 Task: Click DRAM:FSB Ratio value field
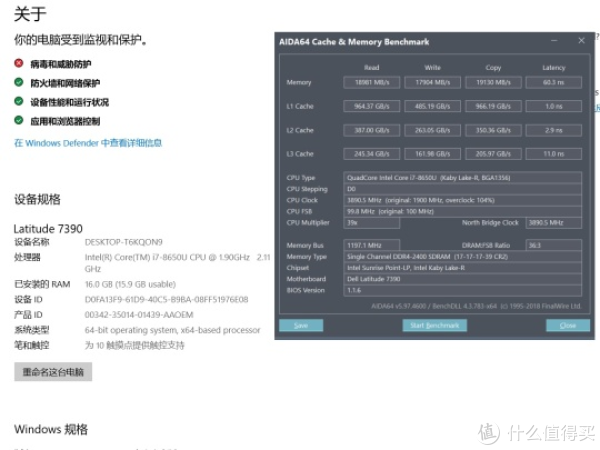(554, 245)
